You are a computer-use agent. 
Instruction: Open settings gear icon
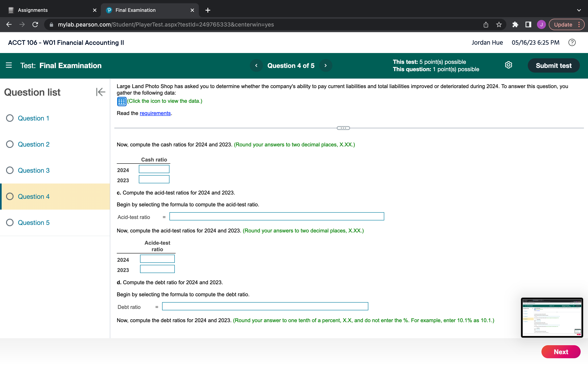508,65
